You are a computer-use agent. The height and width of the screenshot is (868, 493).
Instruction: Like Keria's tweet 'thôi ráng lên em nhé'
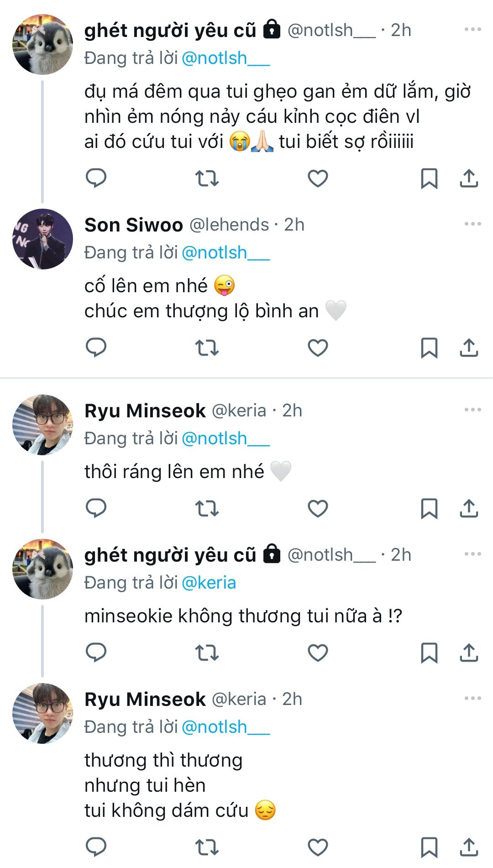(x=318, y=508)
